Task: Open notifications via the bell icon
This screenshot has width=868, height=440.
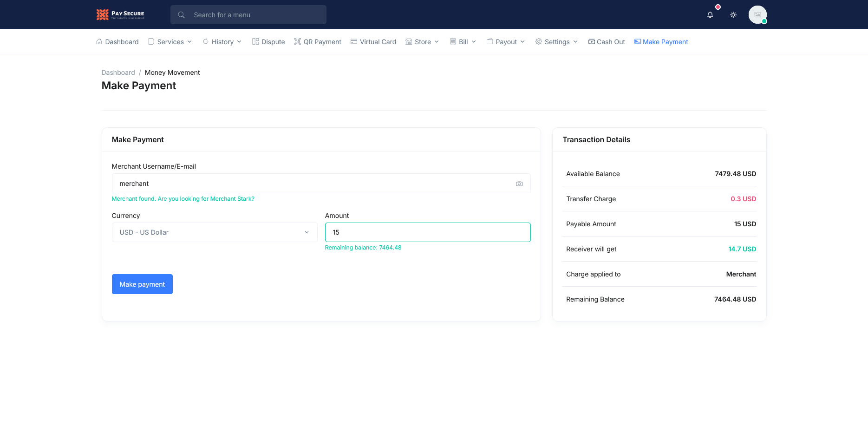Action: (x=710, y=14)
